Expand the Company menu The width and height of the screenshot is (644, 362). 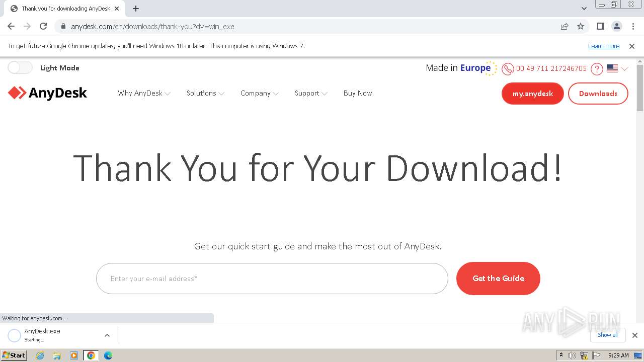click(259, 93)
